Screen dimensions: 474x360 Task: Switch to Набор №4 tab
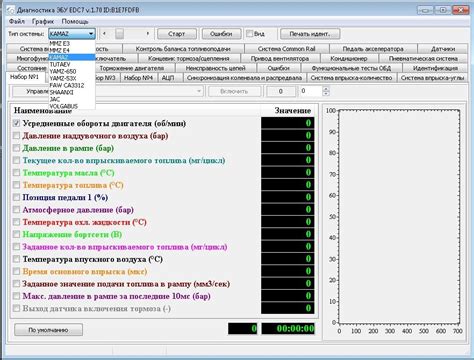click(138, 78)
